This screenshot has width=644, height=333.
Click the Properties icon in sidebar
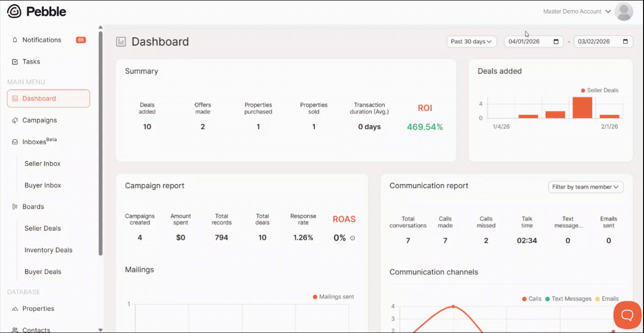(15, 308)
